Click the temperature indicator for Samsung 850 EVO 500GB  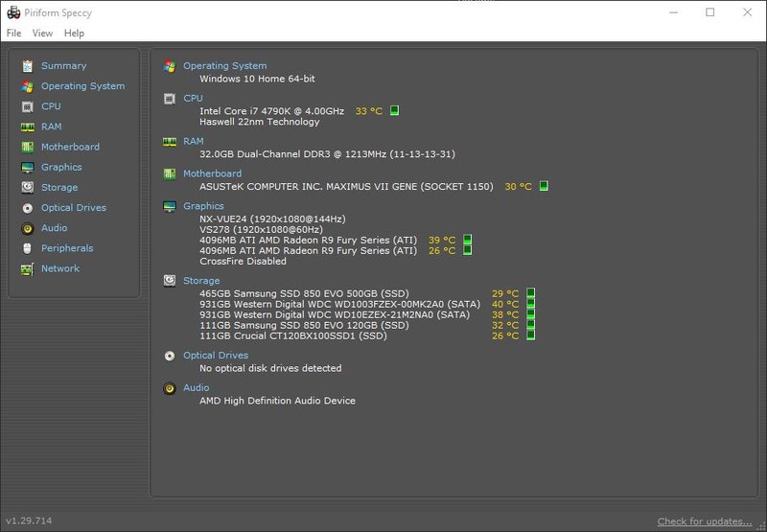pyautogui.click(x=531, y=293)
